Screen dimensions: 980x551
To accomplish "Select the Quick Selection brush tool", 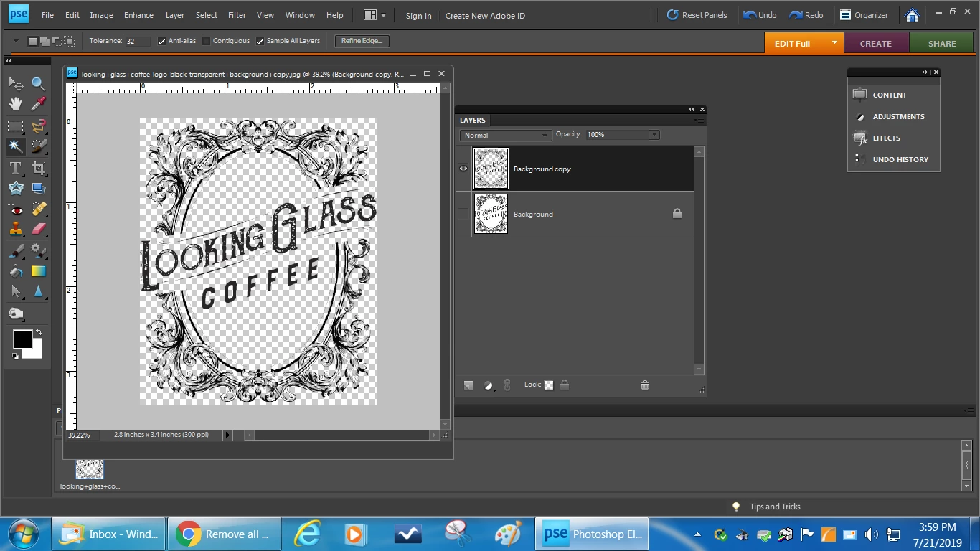I will (38, 146).
